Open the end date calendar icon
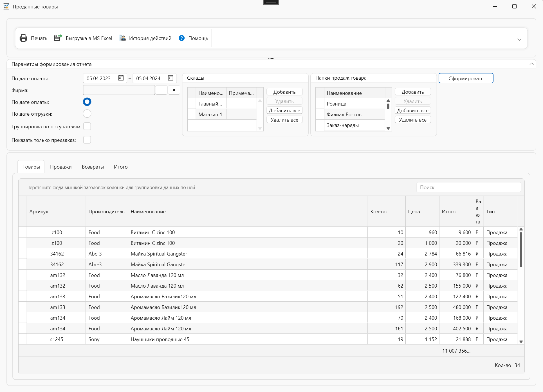 pos(170,78)
